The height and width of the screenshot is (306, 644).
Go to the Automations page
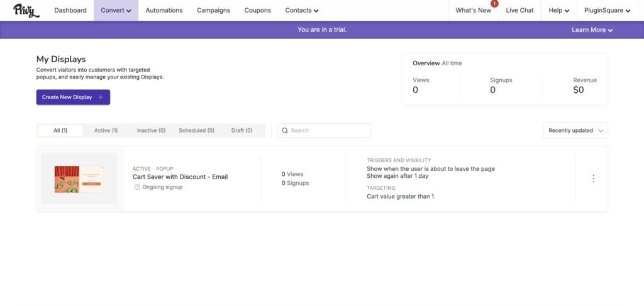coord(164,11)
